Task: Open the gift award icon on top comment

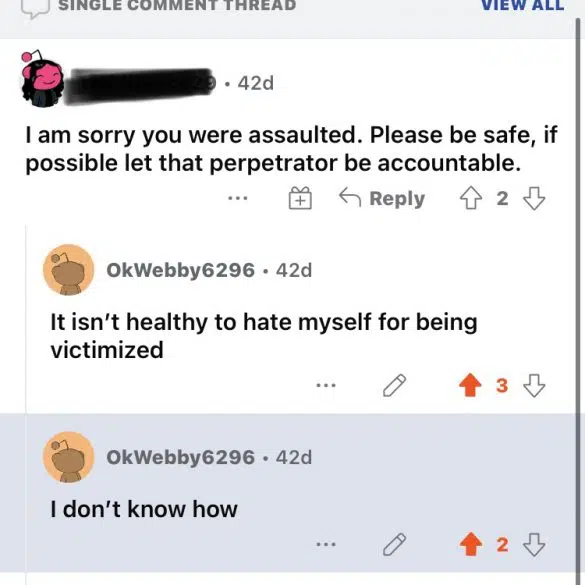Action: pyautogui.click(x=300, y=198)
